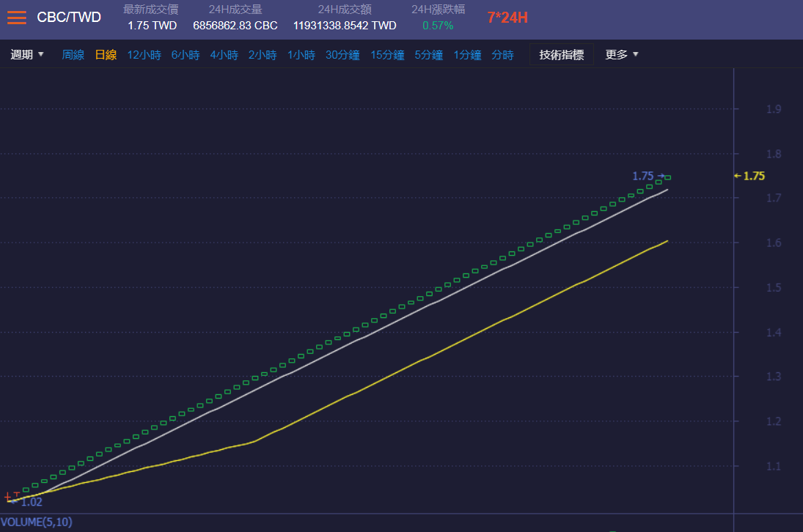Switch to 15分鐘 interval
This screenshot has height=532, width=803.
tap(388, 55)
